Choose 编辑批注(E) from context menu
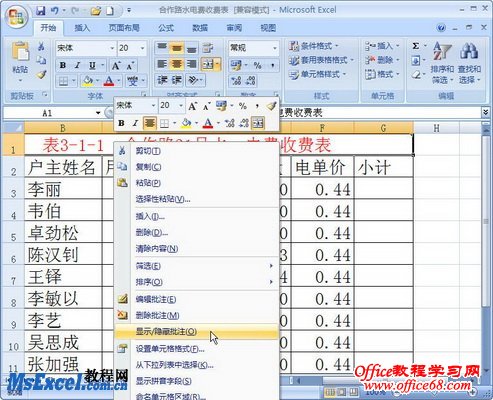 [197, 299]
